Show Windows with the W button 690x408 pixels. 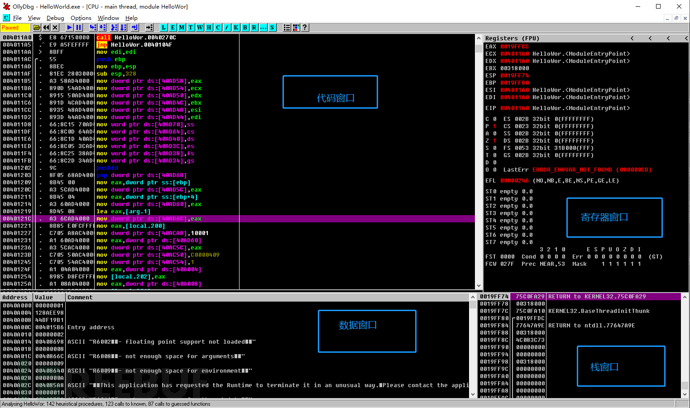coord(200,27)
